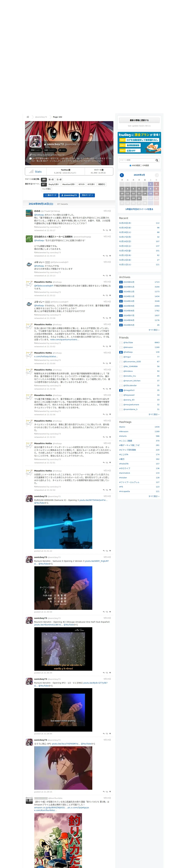This screenshot has width=186, height=868.
Task: Open the 2025年01月 archive list icon
Action: pos(121,287)
